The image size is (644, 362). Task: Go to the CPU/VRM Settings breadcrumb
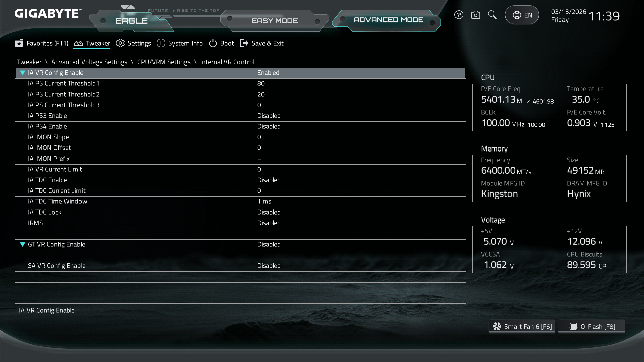pyautogui.click(x=164, y=62)
